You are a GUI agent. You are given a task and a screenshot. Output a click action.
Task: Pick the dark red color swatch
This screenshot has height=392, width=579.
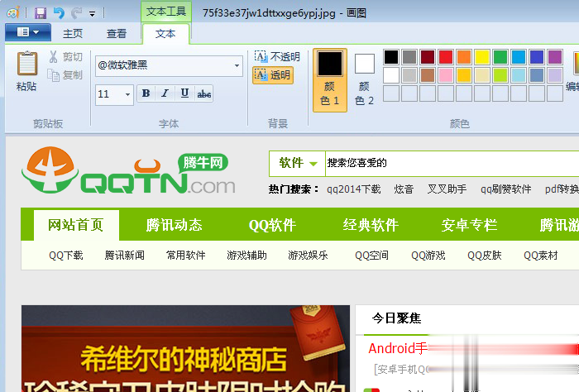tap(428, 57)
